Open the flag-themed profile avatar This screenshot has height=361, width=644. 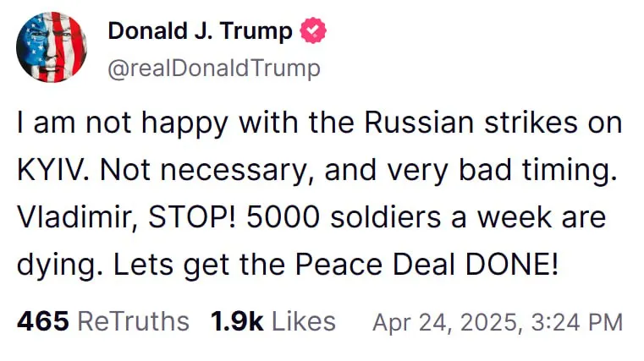51,47
